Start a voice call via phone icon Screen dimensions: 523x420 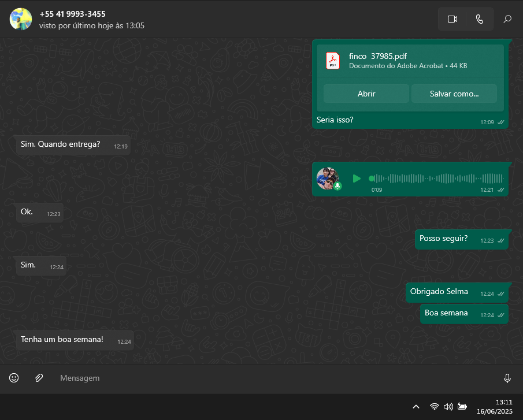pos(479,19)
